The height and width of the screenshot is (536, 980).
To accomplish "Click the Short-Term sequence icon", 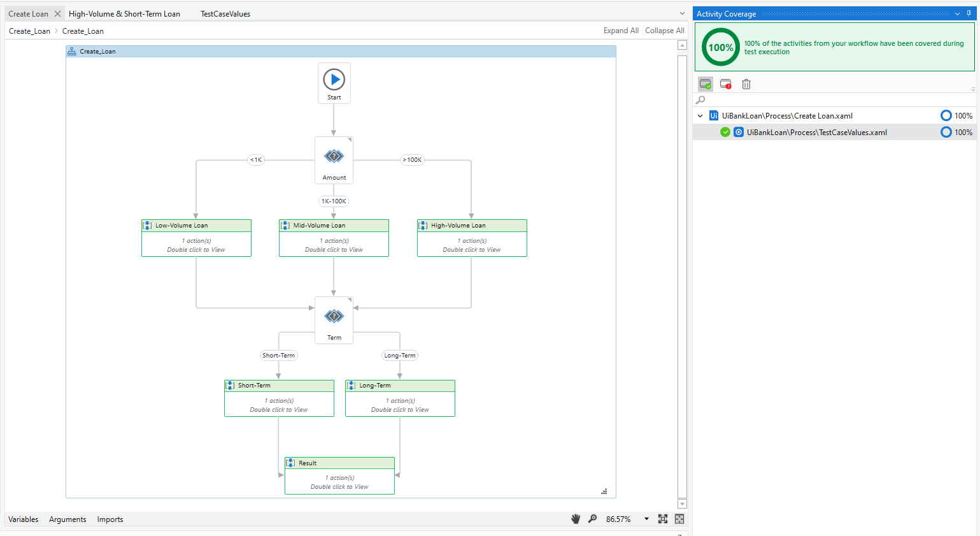I will tap(230, 386).
